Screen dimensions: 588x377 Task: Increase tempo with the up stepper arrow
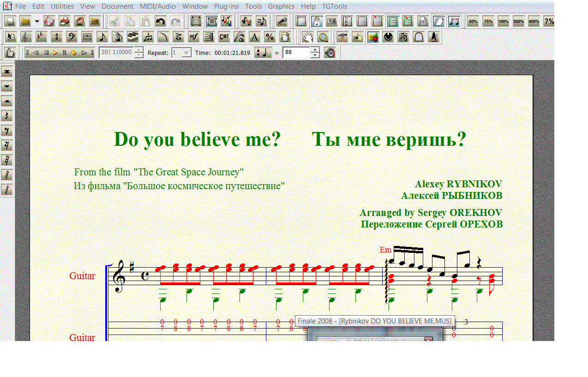coord(315,50)
